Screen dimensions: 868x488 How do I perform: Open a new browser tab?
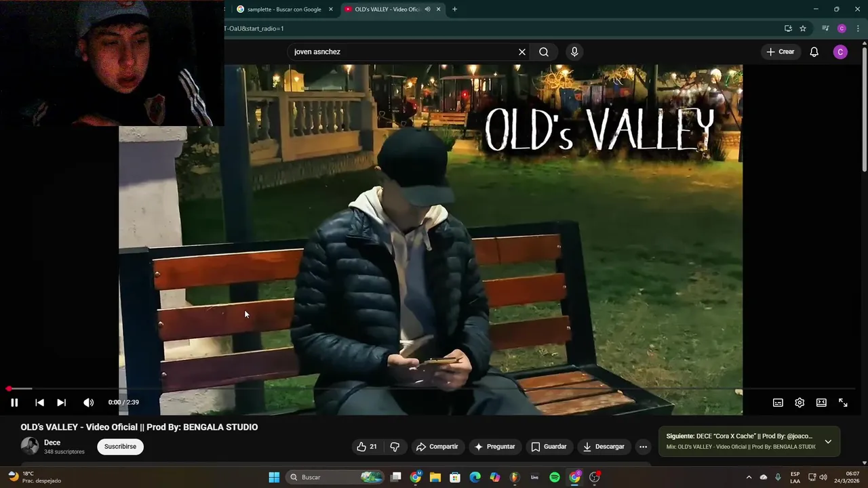pos(454,9)
